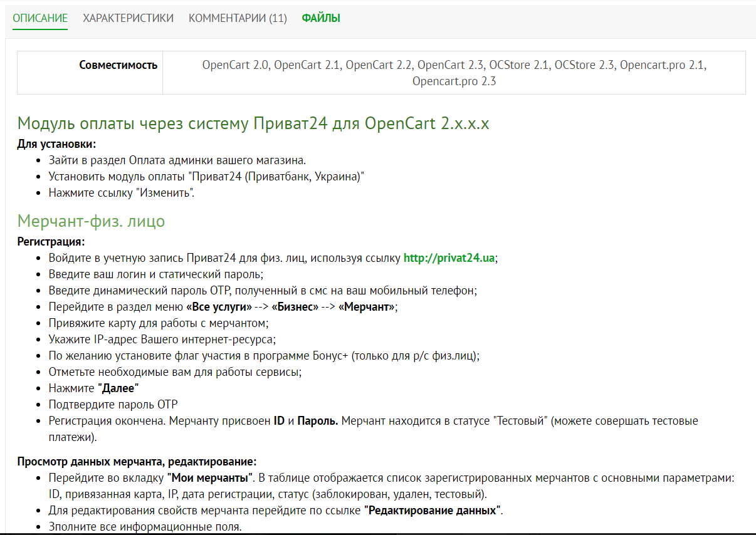
Task: Click the bold Регистрация label
Action: (51, 241)
